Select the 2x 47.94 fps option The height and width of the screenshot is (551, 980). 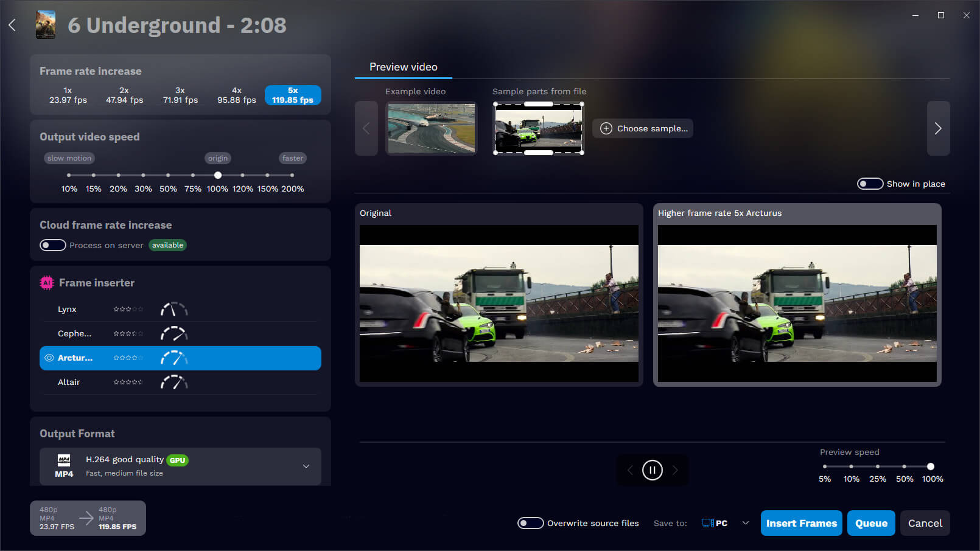point(124,95)
